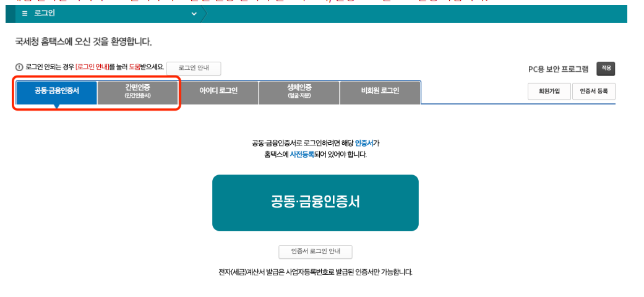Click the 로그인 안내 button

[194, 69]
